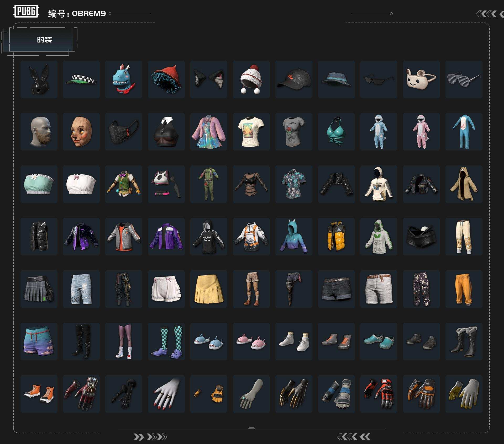Choose the black fur-trimmed boots
The width and height of the screenshot is (504, 444).
tap(464, 341)
